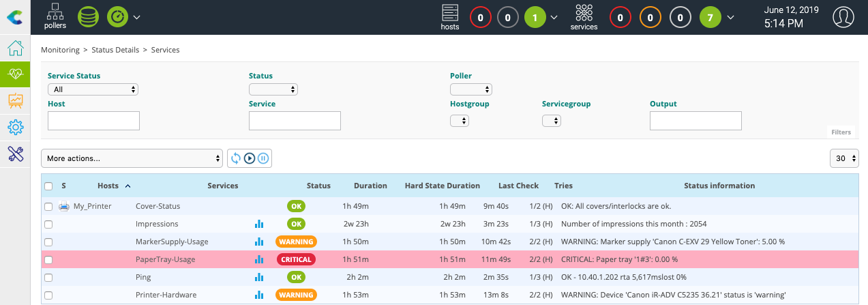Open the Reporting sidebar icon
The image size is (868, 305).
pyautogui.click(x=15, y=101)
